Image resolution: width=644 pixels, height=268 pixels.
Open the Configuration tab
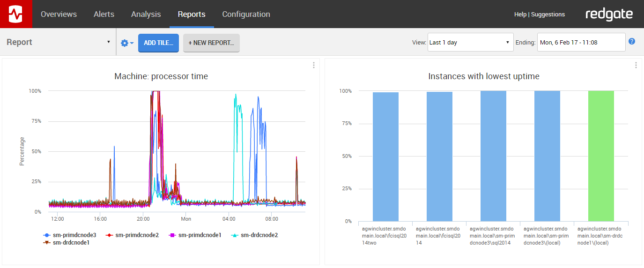point(246,15)
